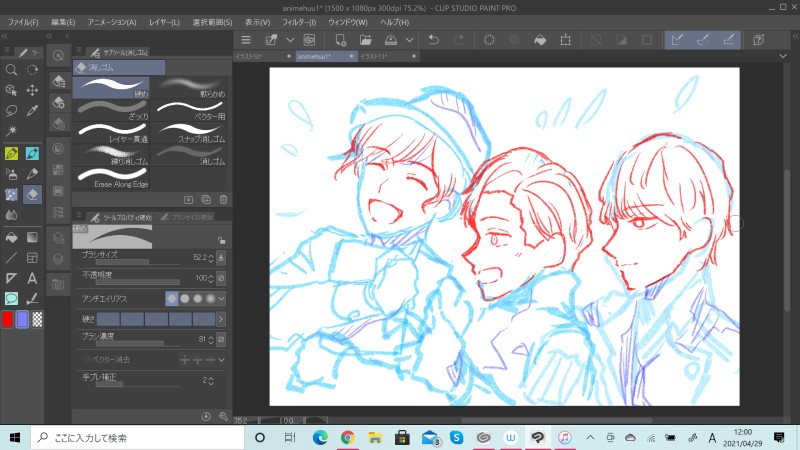This screenshot has height=450, width=800.
Task: Select the strongest anti-aliasing option
Action: pos(210,298)
